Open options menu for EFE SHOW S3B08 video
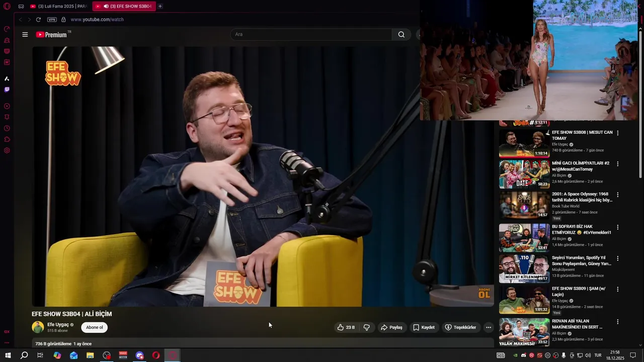 click(618, 133)
